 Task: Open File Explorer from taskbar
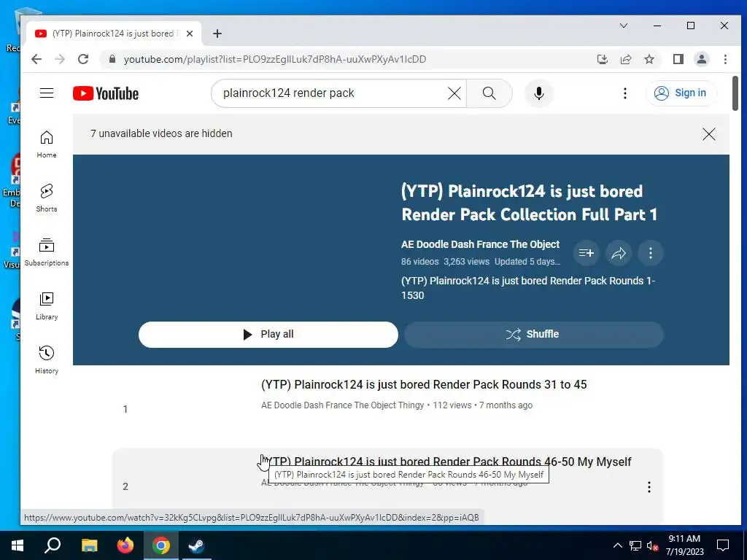[89, 545]
